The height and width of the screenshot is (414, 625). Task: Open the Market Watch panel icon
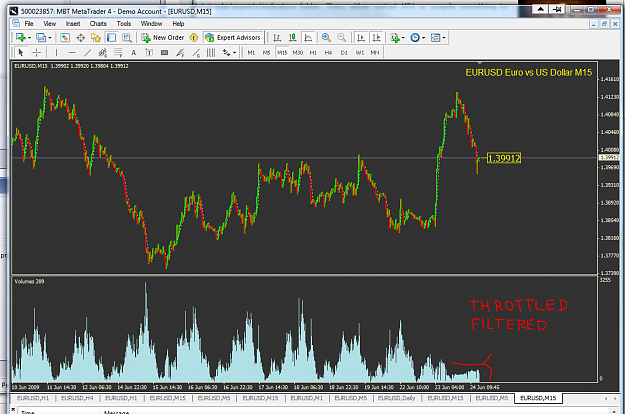coord(65,37)
